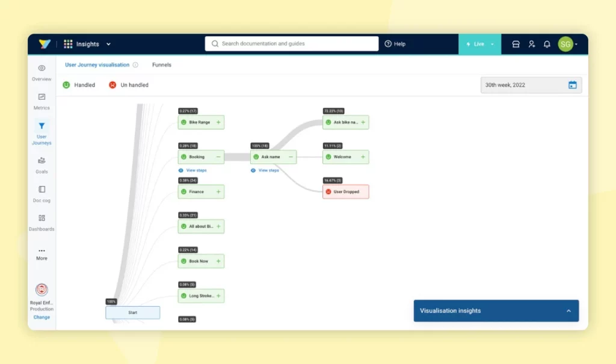Switch to User Journey visualisation tab
The image size is (616, 364).
(97, 65)
